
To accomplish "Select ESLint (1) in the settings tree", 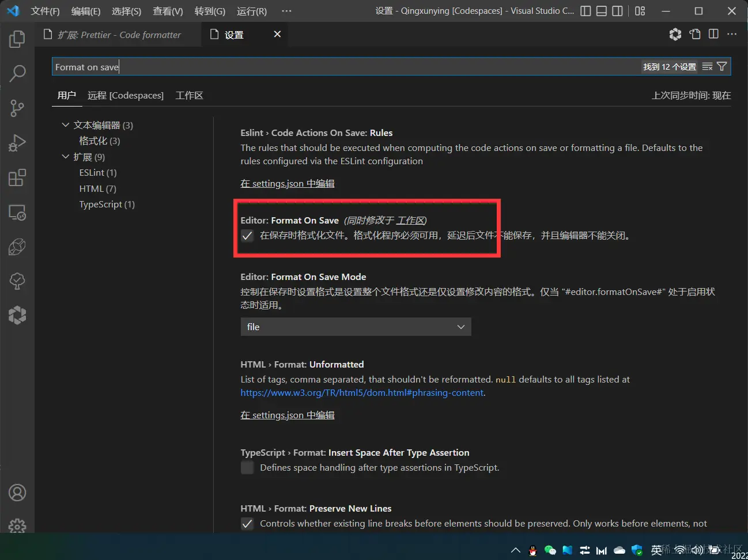I will click(x=98, y=173).
